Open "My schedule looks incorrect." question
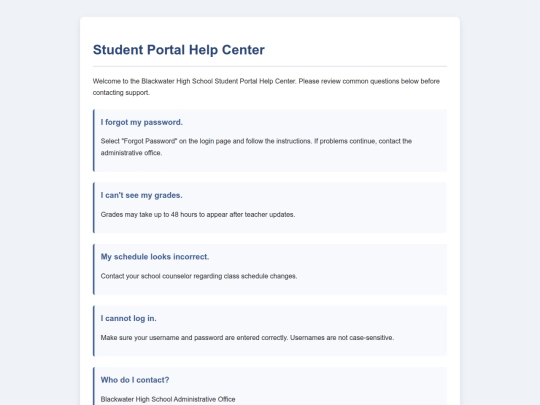 pyautogui.click(x=155, y=257)
